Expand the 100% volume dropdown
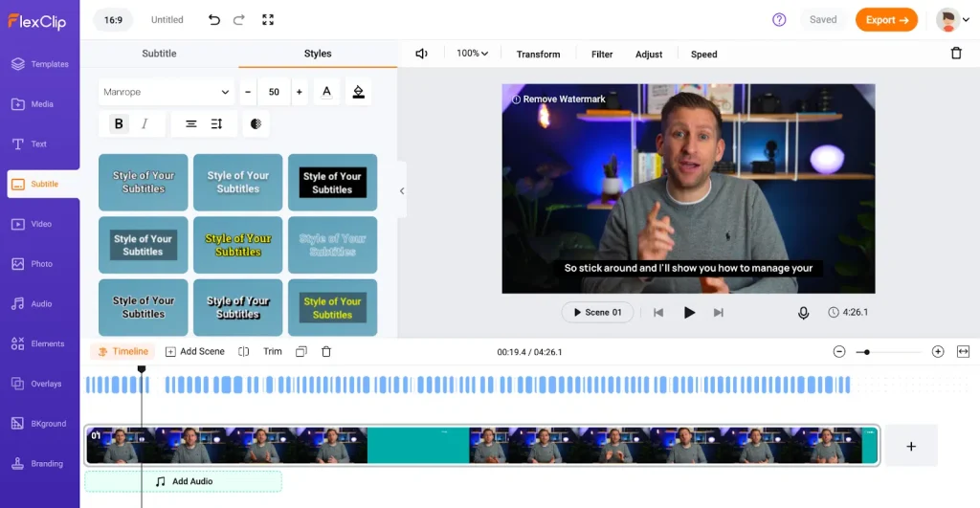 pyautogui.click(x=472, y=54)
